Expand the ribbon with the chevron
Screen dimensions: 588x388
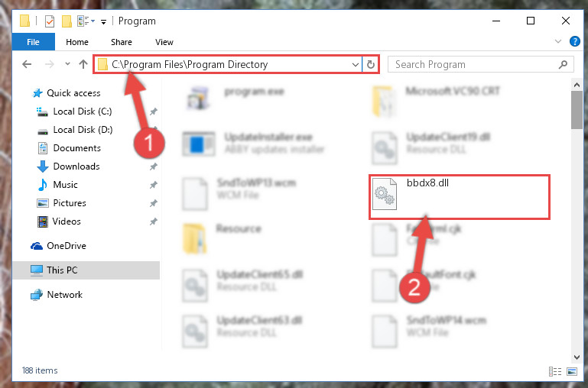pos(558,41)
